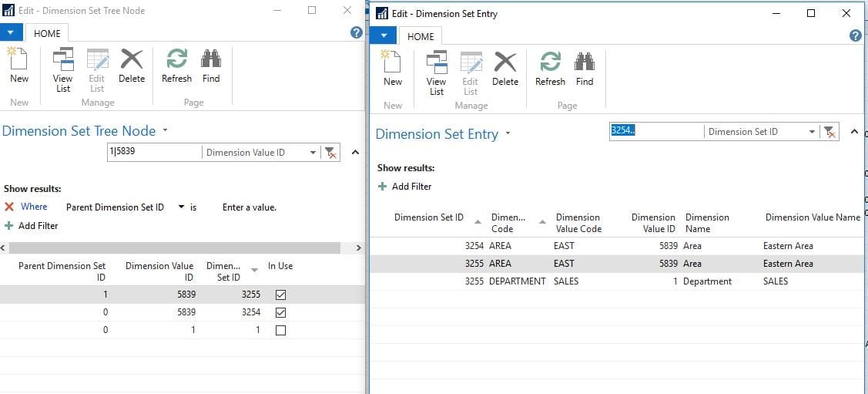Open application menu dropdown in Dimension Set Entry window
868x394 pixels.
[383, 36]
